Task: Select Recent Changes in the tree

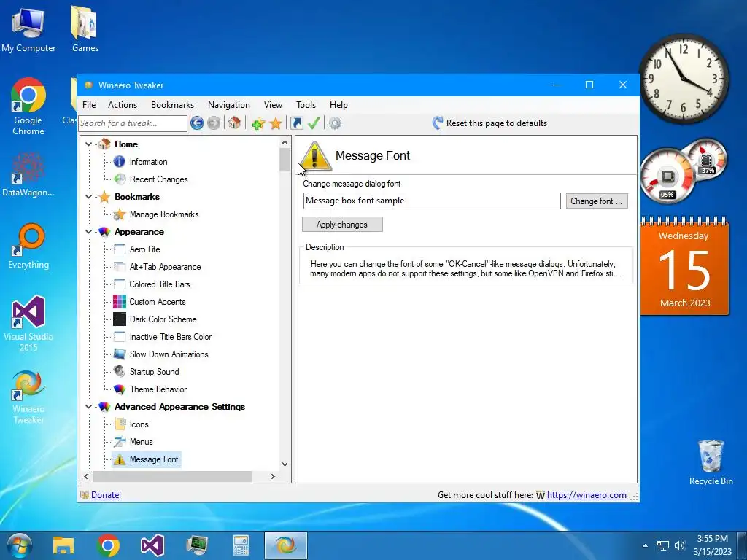Action: (x=158, y=179)
